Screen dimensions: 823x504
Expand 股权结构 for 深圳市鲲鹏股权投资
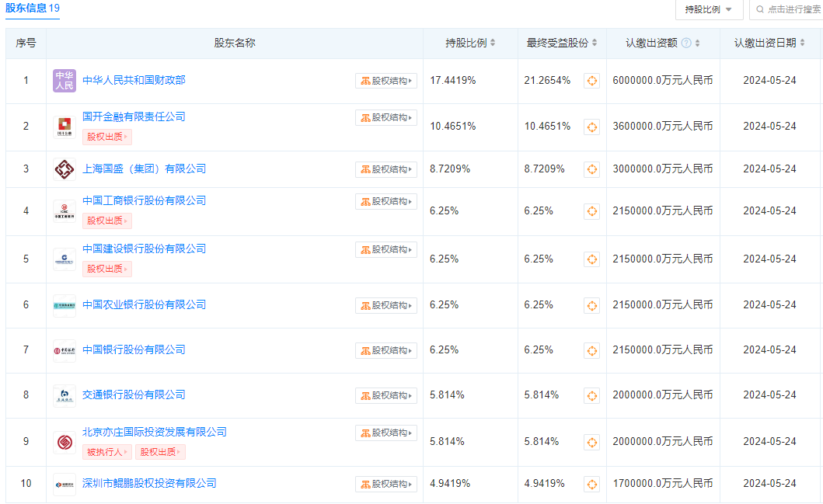(x=386, y=484)
